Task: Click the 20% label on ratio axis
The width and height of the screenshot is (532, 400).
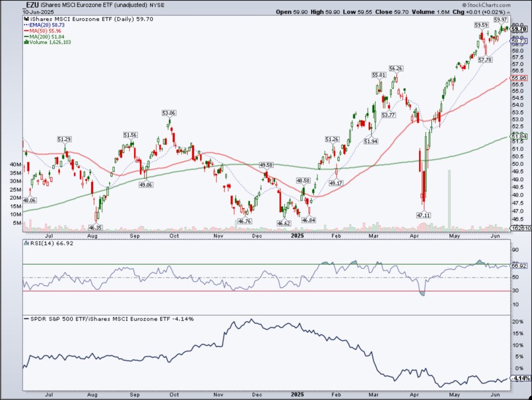Action: click(517, 322)
